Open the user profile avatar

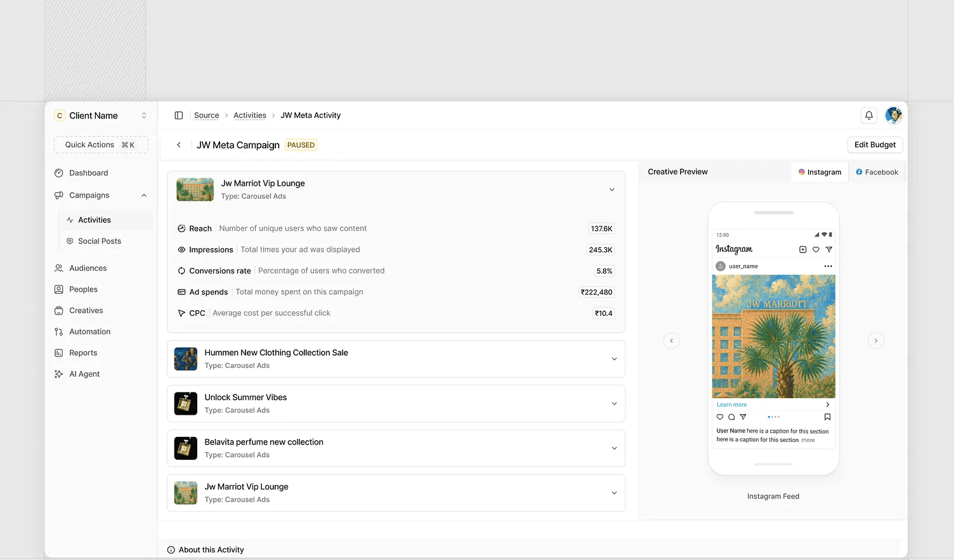(x=894, y=115)
